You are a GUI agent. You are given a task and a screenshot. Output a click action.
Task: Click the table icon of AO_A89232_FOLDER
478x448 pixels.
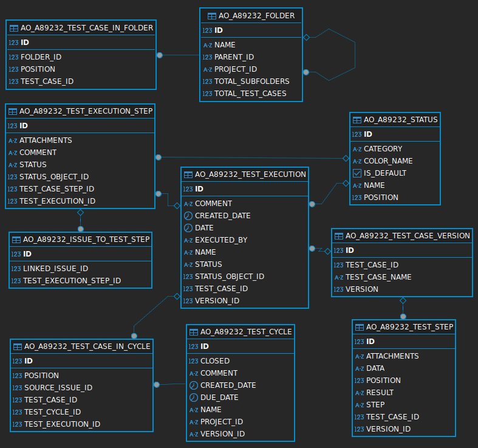(x=211, y=16)
